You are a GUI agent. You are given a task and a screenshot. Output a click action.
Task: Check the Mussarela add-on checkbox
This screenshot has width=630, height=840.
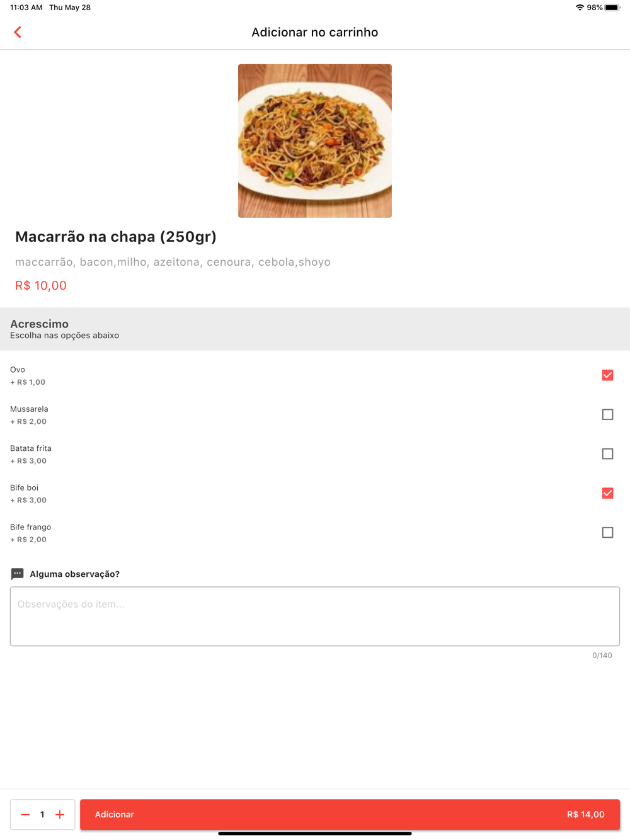(x=607, y=414)
